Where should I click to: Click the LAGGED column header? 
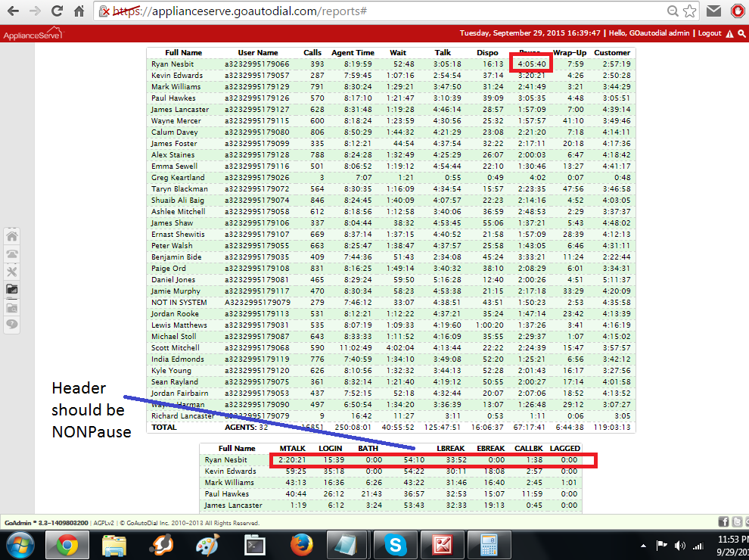[564, 448]
